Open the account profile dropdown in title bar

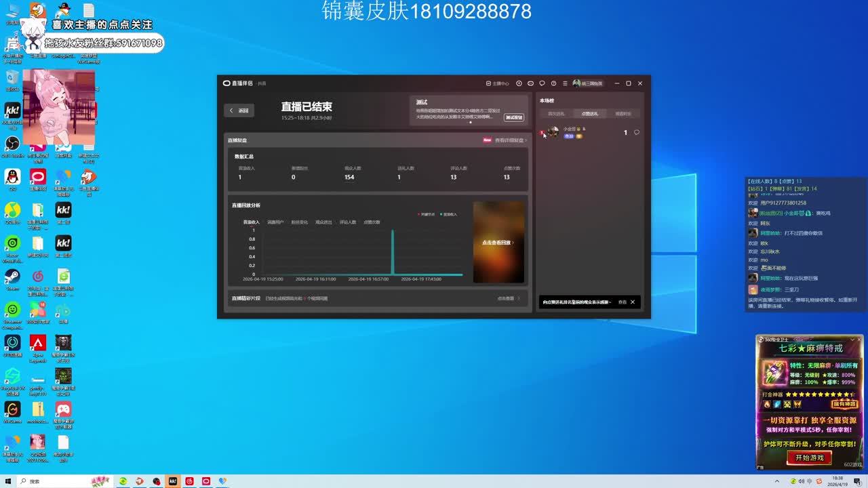(587, 83)
